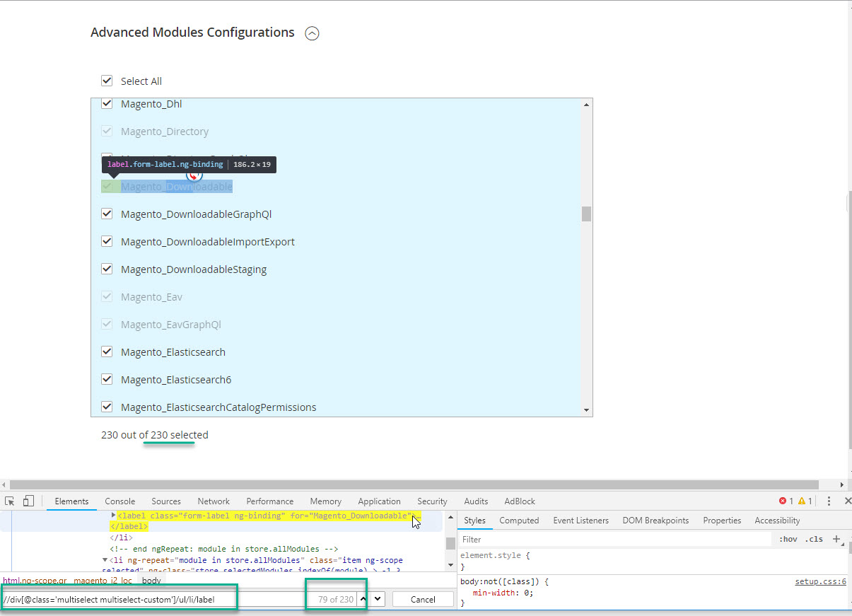
Task: Open the Application tab
Action: [x=379, y=501]
